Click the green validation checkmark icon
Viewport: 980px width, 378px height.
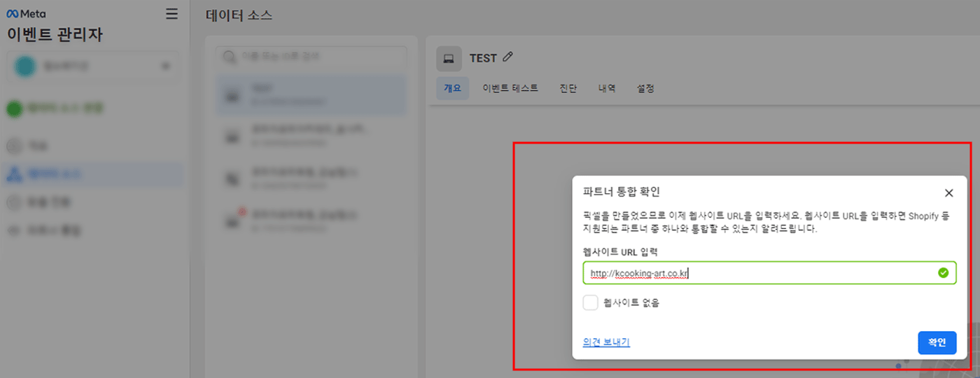943,273
